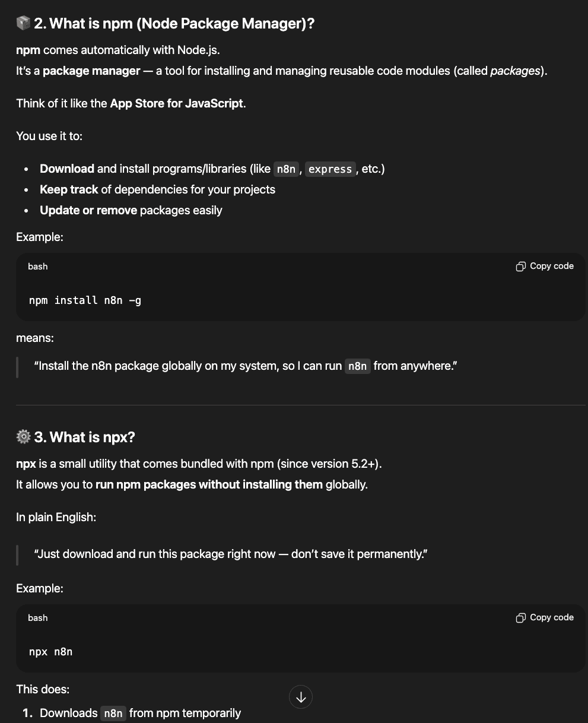Click the "npm install n8n -g" command text
The height and width of the screenshot is (723, 588).
(x=85, y=300)
